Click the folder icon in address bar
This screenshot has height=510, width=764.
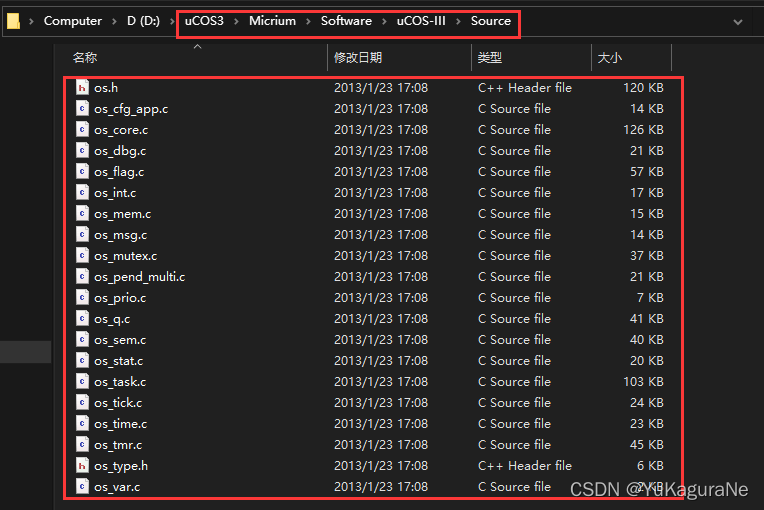point(14,21)
